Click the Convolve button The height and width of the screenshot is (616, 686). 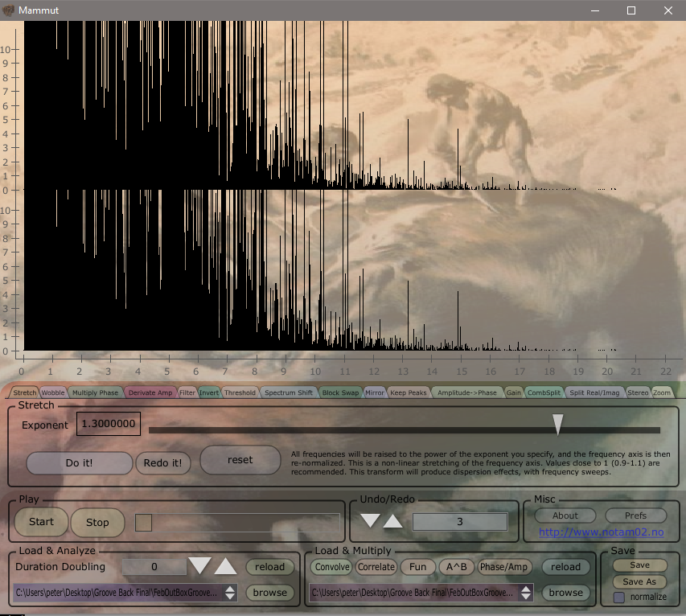[332, 567]
